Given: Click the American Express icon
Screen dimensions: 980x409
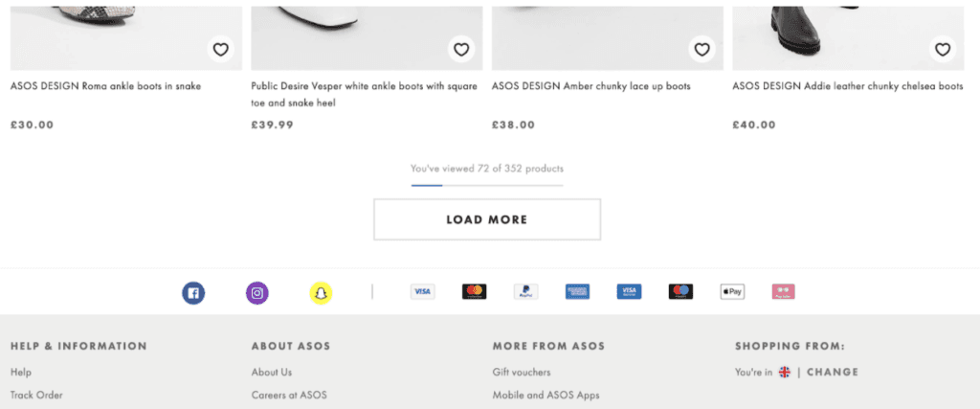Looking at the screenshot, I should [577, 291].
